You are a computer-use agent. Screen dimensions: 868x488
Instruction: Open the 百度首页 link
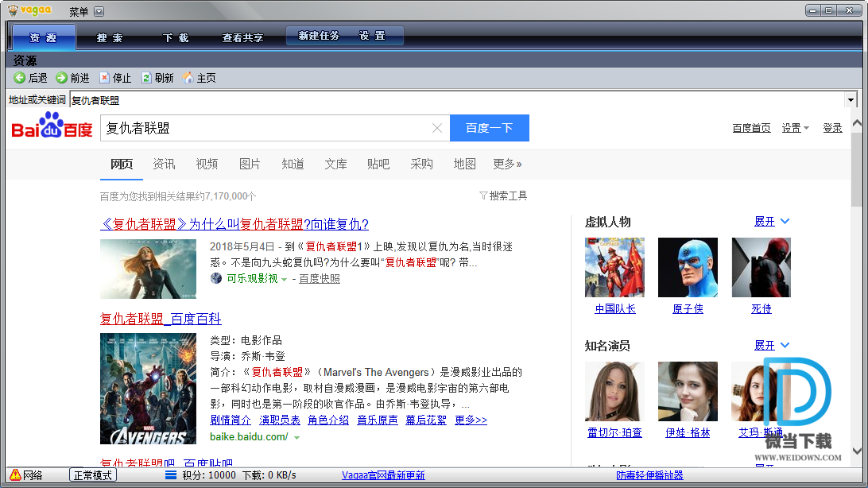point(751,128)
